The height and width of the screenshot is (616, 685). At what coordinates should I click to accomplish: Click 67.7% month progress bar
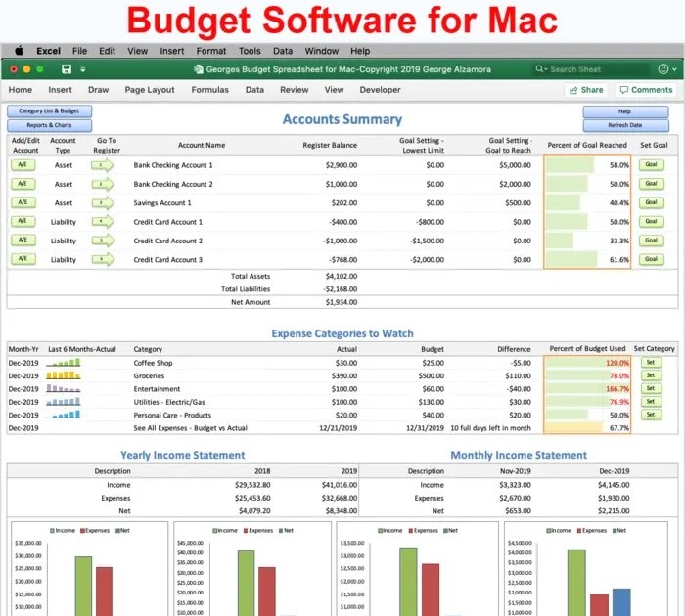587,428
